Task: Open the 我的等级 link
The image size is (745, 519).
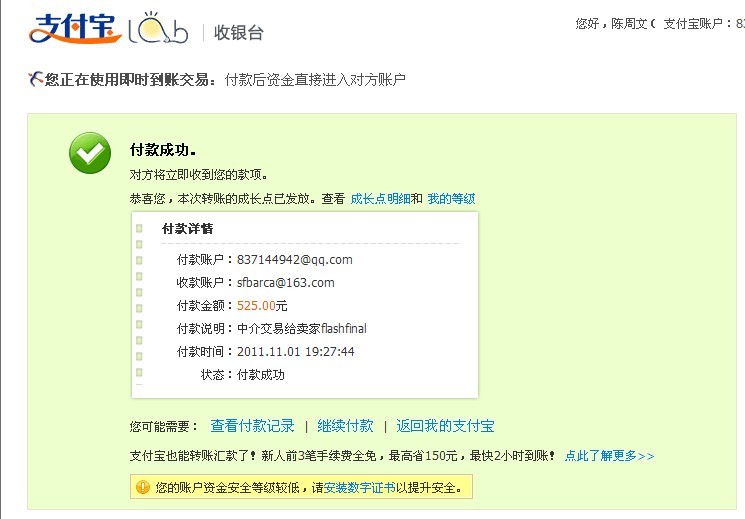Action: (x=451, y=199)
